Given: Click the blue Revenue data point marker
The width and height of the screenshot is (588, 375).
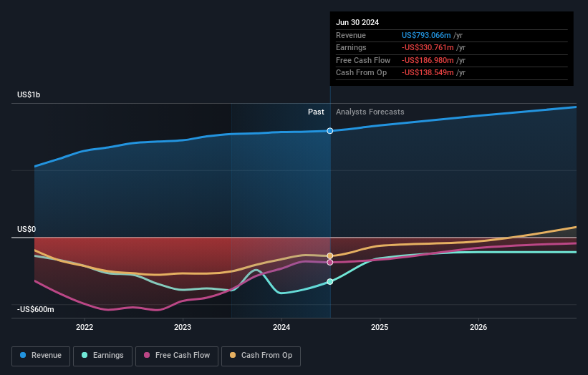Looking at the screenshot, I should pyautogui.click(x=330, y=131).
